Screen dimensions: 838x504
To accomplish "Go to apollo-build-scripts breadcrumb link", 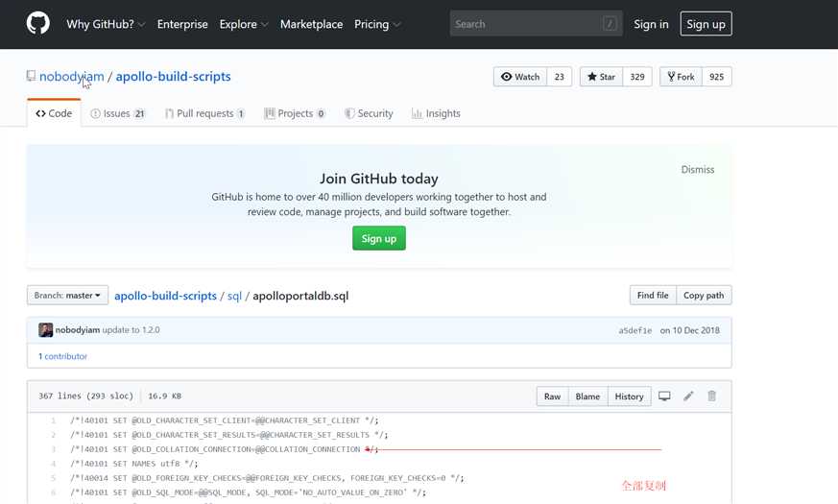I will click(165, 296).
